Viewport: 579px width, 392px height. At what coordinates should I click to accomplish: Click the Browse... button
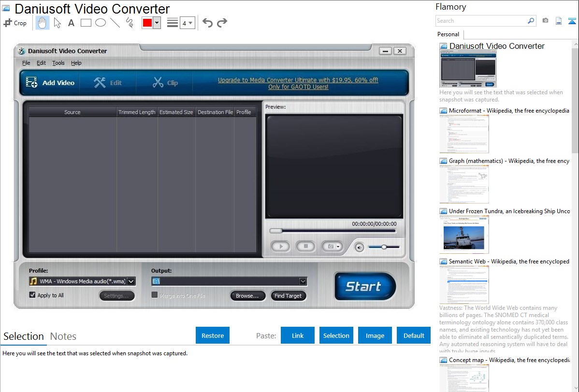(247, 295)
